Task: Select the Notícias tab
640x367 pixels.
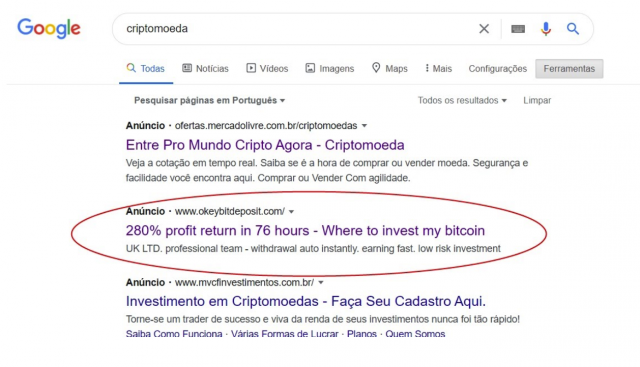Action: click(205, 69)
